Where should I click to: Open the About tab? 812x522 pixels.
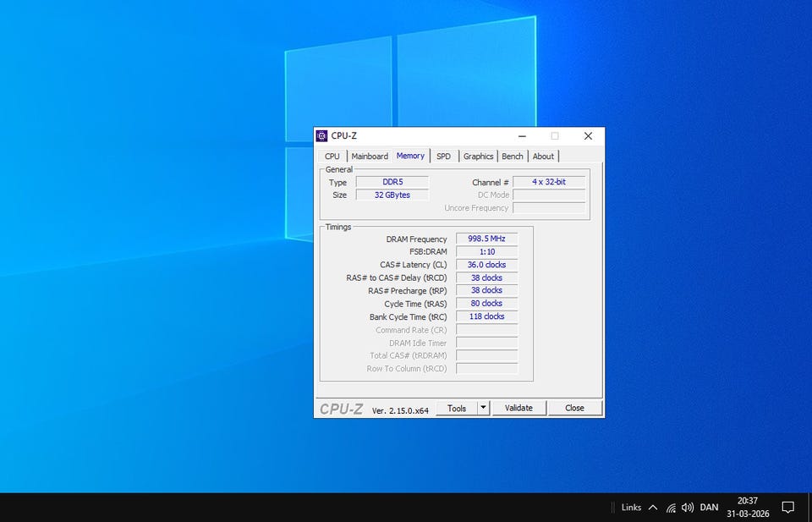tap(543, 156)
